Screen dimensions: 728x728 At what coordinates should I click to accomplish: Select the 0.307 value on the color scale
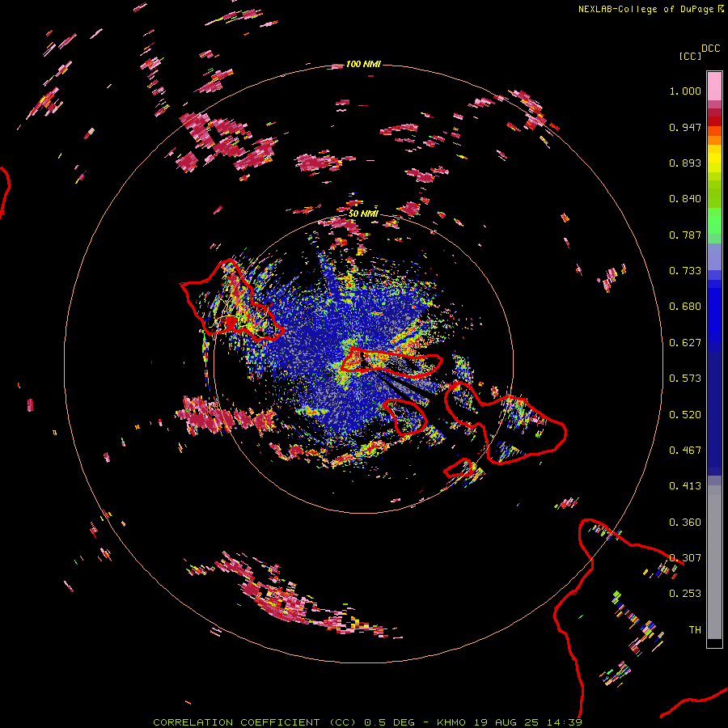point(685,558)
